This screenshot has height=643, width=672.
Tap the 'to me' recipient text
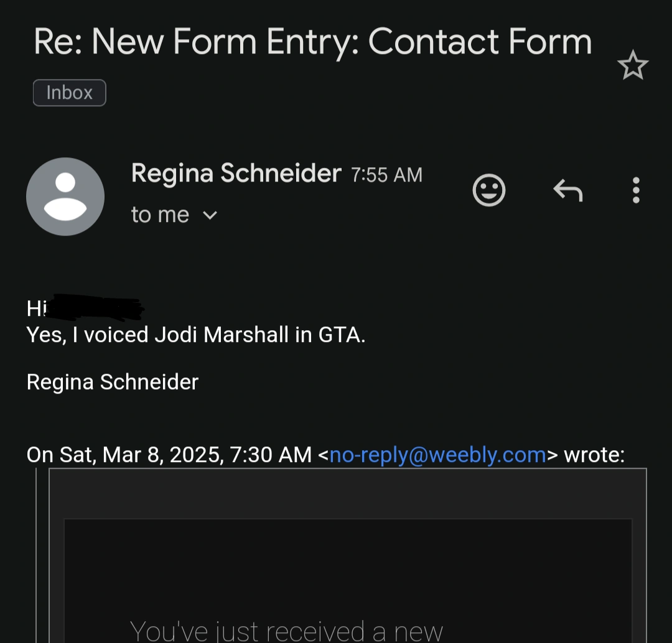[160, 215]
